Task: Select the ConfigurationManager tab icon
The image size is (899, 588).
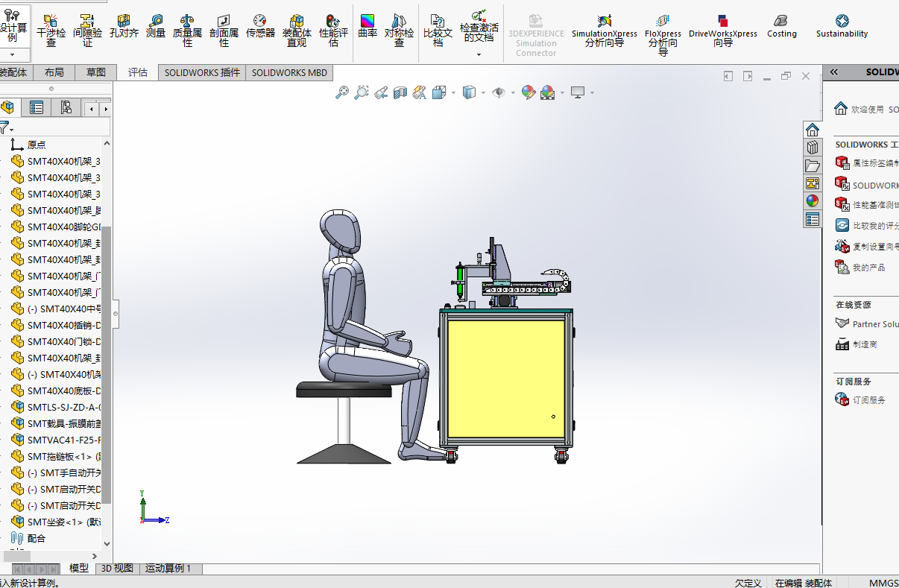Action: (x=66, y=108)
